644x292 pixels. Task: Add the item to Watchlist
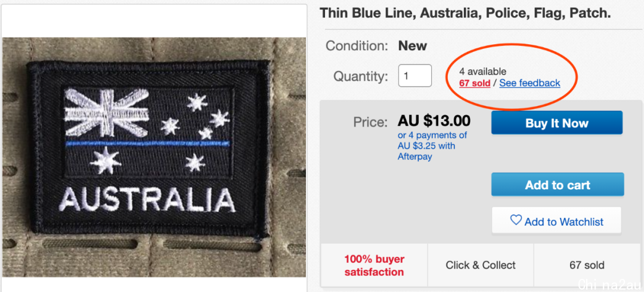[556, 221]
